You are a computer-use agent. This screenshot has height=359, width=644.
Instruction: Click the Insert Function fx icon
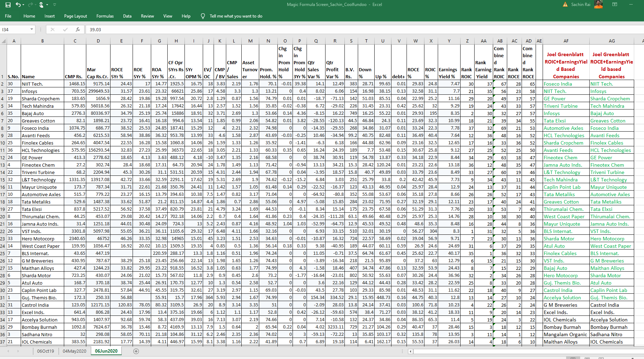[x=78, y=29]
